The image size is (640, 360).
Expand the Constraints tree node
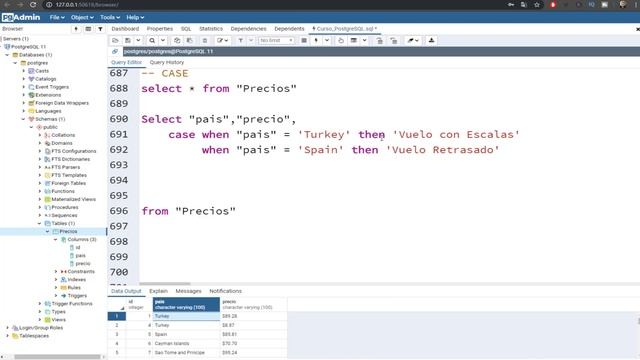point(56,271)
